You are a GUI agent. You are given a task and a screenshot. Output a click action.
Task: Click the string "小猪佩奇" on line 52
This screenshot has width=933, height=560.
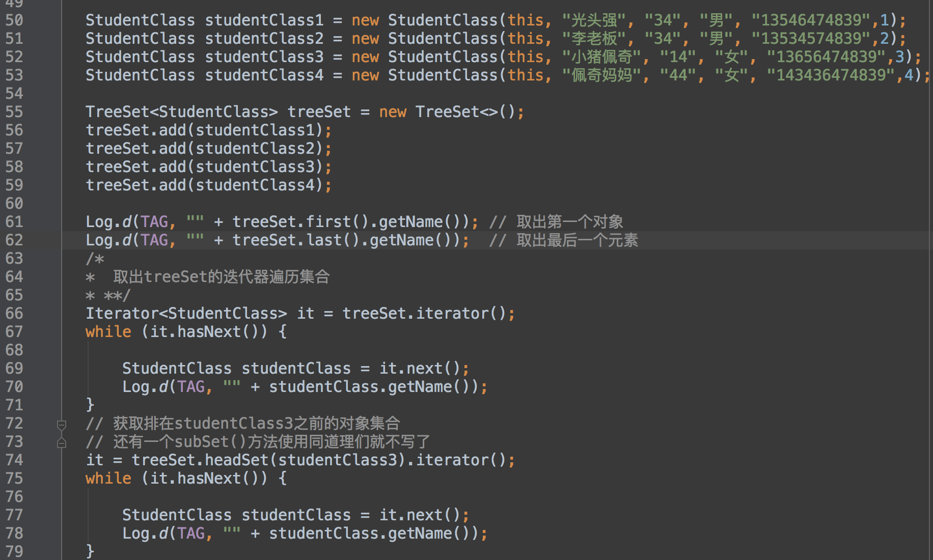pyautogui.click(x=602, y=57)
